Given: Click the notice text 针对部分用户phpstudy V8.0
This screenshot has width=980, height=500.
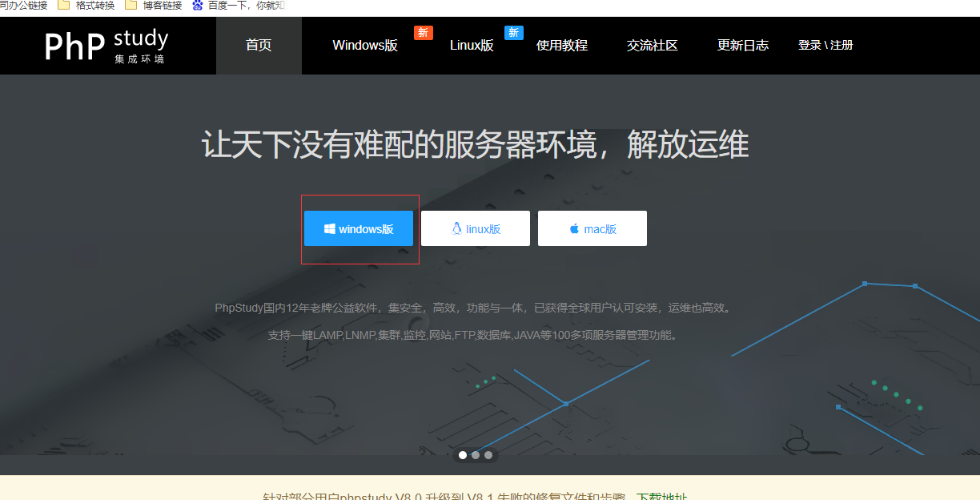Looking at the screenshot, I should 444,497.
